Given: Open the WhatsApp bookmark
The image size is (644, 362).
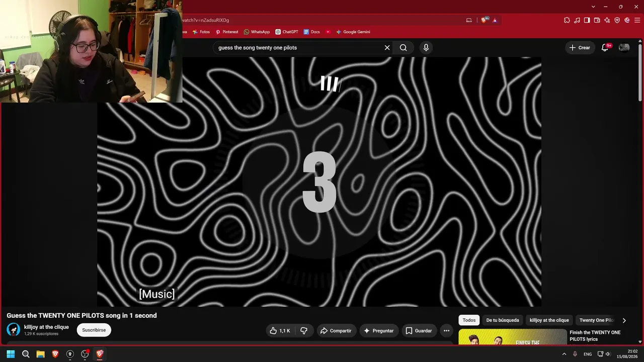Looking at the screenshot, I should point(257,32).
